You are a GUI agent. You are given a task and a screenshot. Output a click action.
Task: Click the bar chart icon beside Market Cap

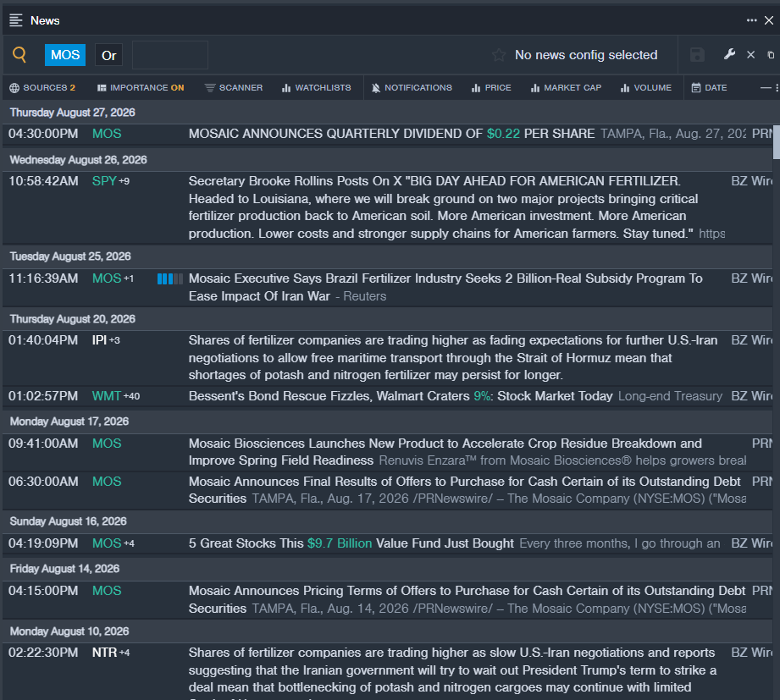tap(534, 88)
